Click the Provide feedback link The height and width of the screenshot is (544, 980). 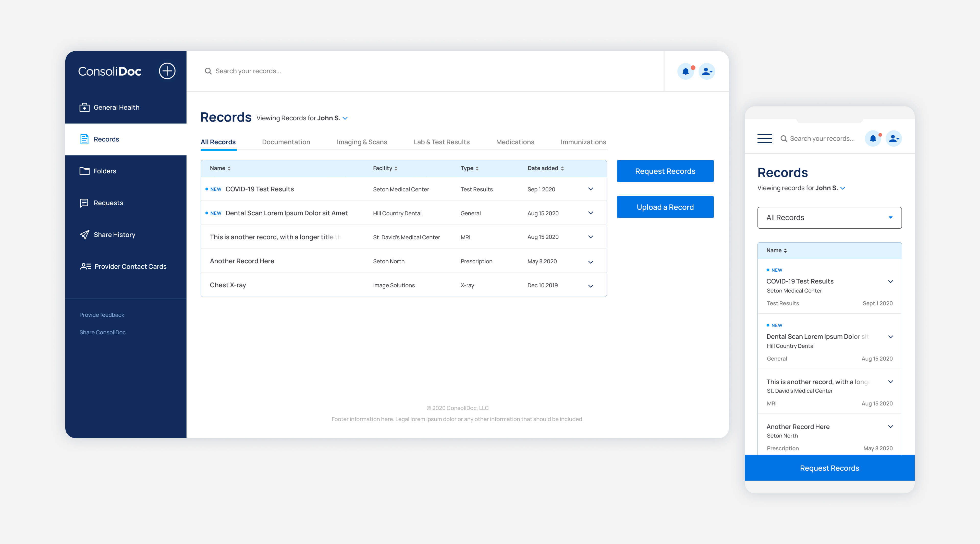(x=102, y=315)
